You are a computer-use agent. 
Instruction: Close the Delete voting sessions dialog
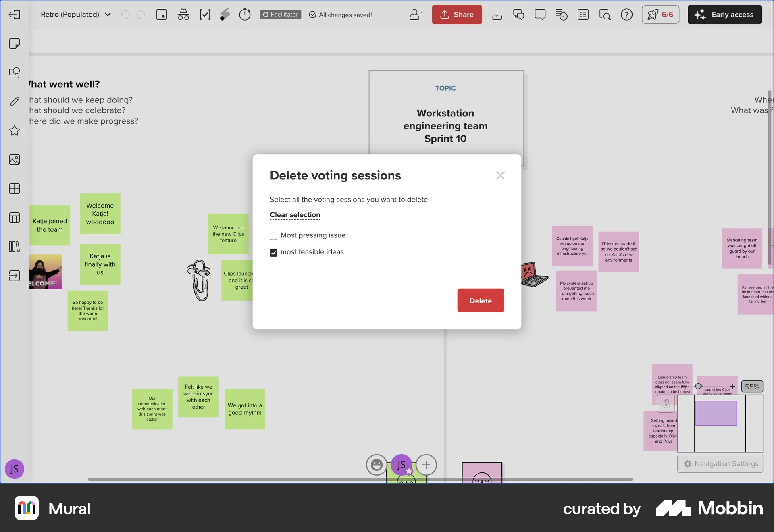coord(500,175)
